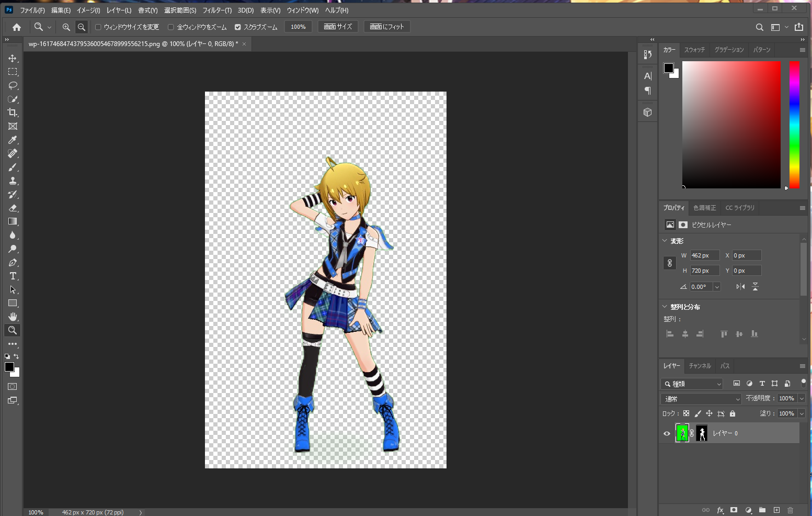Toggle the layer filter on/off switch
This screenshot has width=812, height=516.
803,383
